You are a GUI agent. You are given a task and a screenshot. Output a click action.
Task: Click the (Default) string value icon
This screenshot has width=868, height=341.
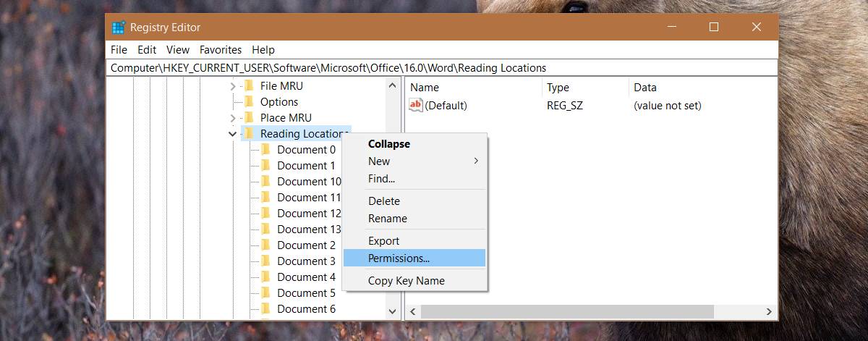click(x=416, y=106)
